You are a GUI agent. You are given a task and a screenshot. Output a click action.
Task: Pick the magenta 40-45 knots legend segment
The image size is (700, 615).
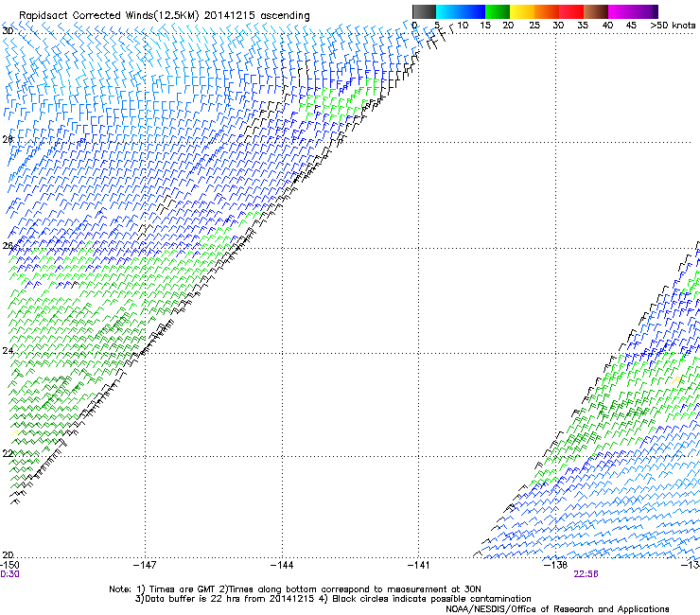pos(633,11)
